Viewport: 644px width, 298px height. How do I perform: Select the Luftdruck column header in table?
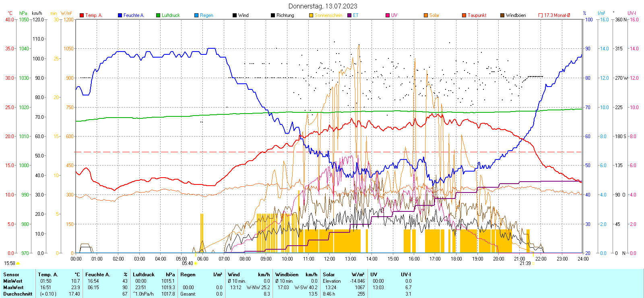(x=144, y=275)
